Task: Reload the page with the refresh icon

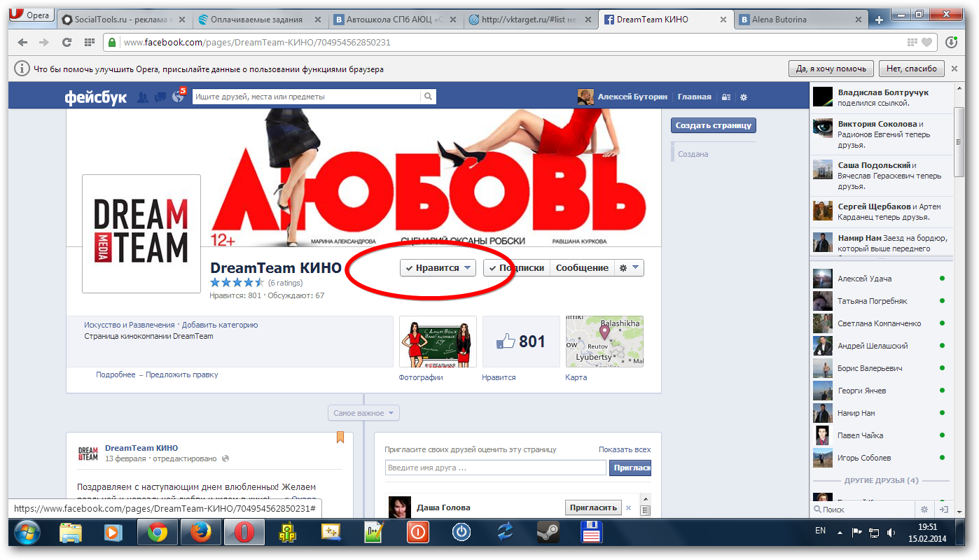Action: [x=67, y=42]
